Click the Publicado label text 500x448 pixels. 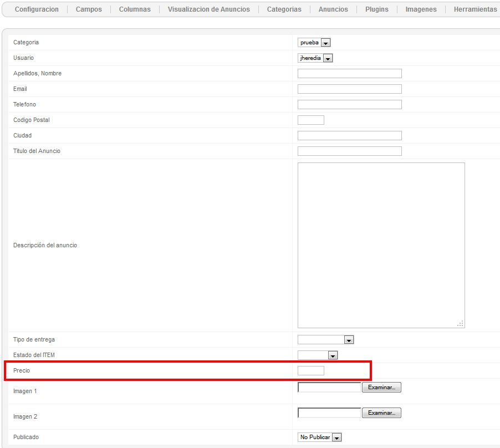point(26,437)
